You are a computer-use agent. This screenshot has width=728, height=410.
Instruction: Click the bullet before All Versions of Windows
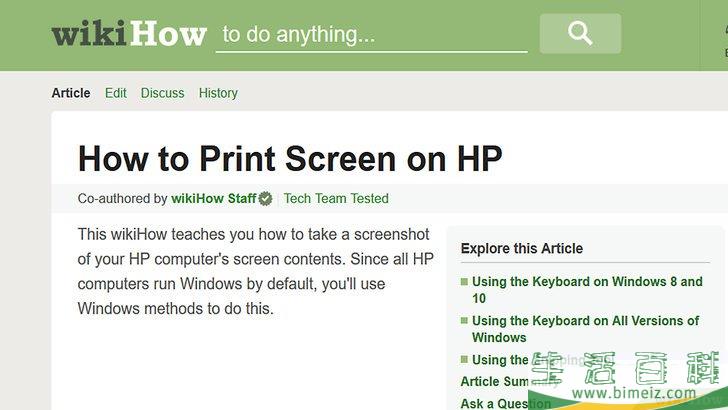tap(464, 322)
